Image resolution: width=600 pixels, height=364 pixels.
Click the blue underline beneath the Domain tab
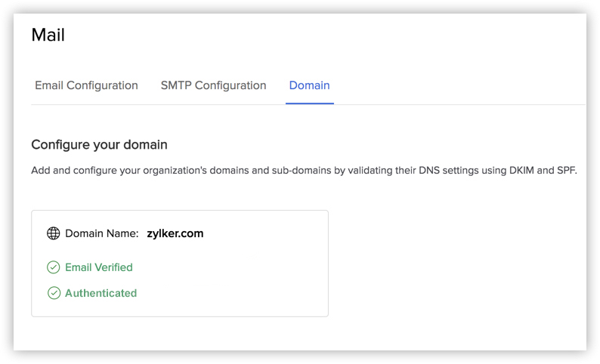[x=310, y=103]
